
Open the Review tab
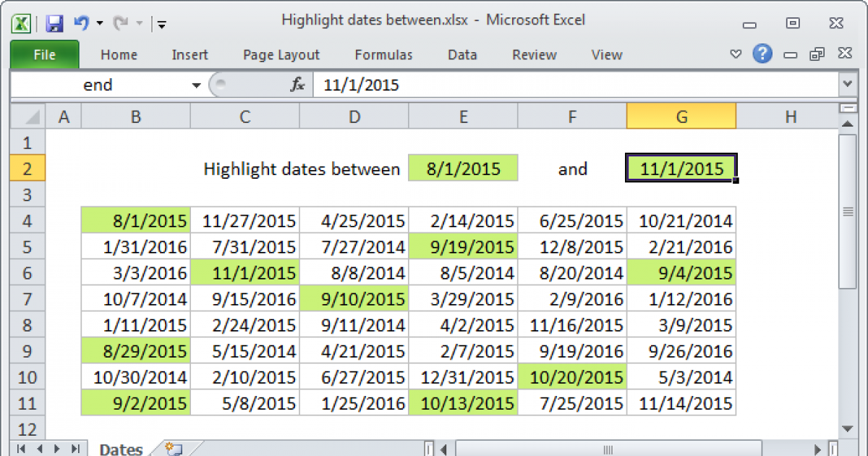(x=534, y=55)
